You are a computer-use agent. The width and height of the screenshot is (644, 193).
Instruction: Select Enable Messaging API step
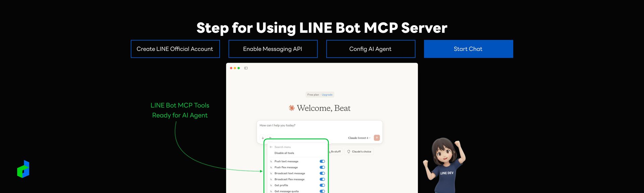point(273,49)
